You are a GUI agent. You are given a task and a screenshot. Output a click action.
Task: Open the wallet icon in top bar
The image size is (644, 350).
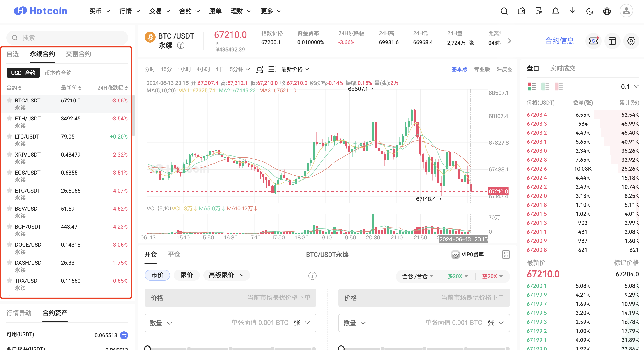[521, 11]
